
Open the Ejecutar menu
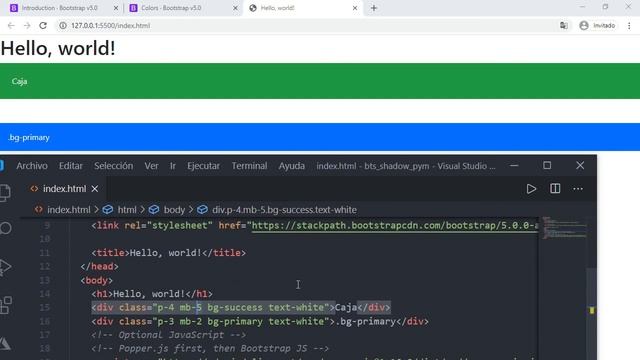click(x=203, y=166)
